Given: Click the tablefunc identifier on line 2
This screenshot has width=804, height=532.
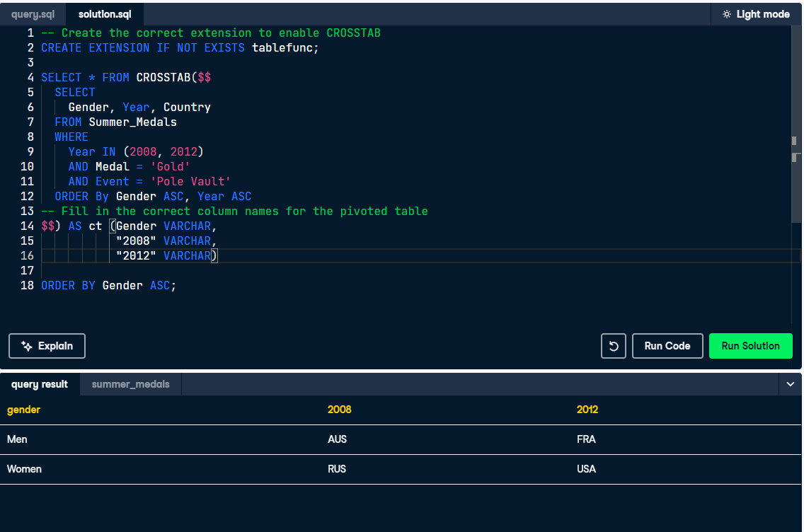Looking at the screenshot, I should tap(282, 47).
